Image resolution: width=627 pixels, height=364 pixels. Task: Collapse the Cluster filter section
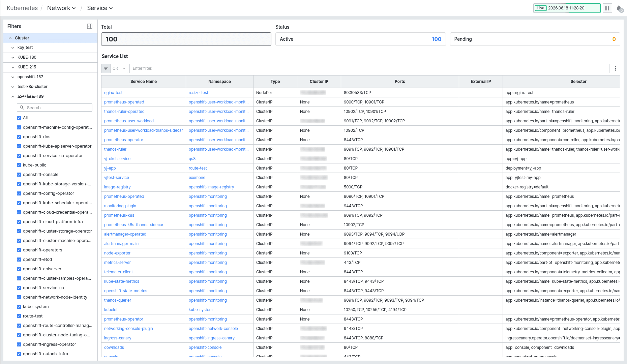(x=10, y=38)
